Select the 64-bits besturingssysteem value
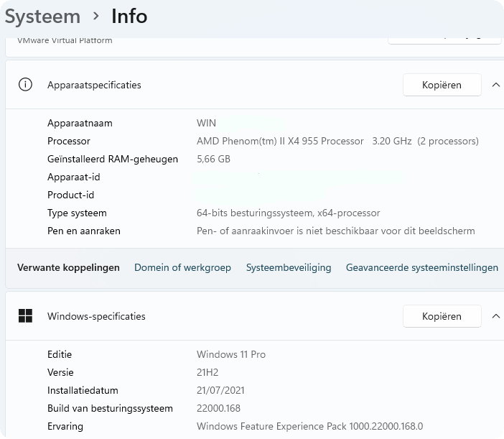504x439 pixels. 289,213
